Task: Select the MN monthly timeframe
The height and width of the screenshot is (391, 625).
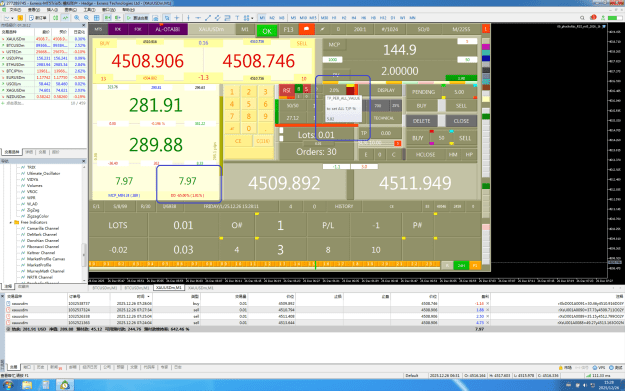Action: [413, 18]
